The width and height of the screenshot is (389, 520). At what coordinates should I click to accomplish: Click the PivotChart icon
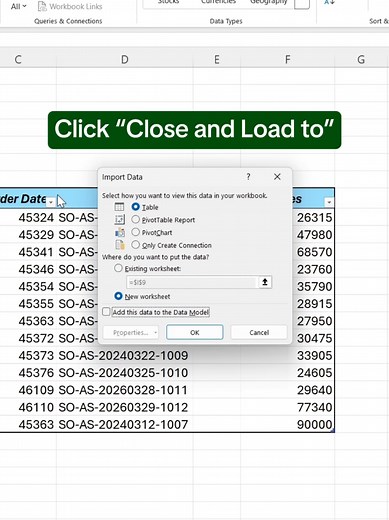tap(119, 232)
